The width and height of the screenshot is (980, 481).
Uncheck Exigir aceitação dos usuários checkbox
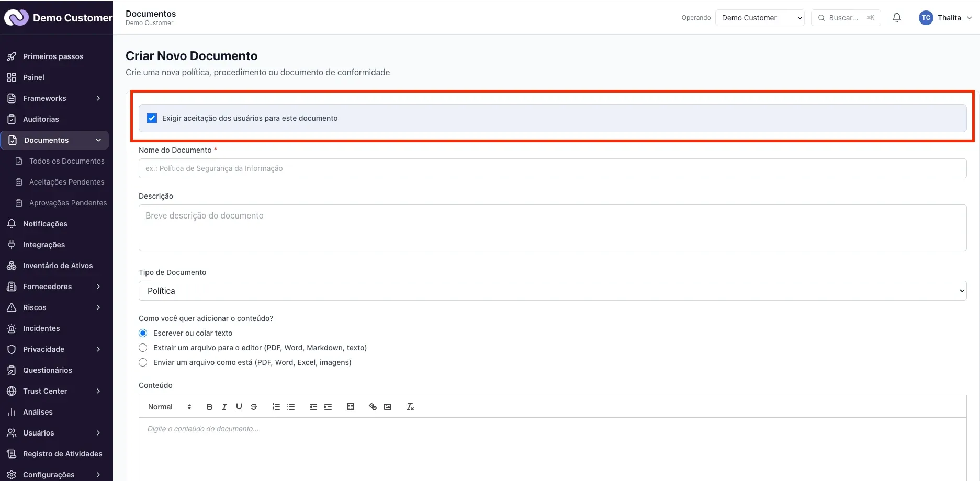tap(152, 118)
